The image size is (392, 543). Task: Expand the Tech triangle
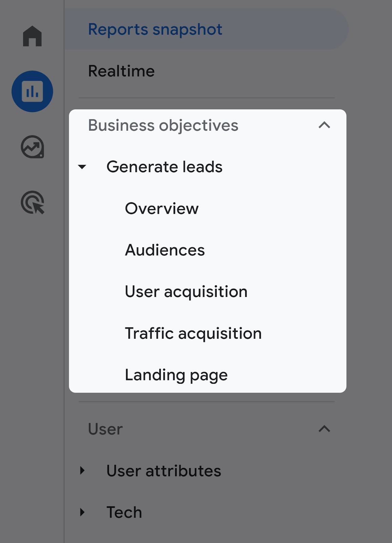[x=82, y=512]
